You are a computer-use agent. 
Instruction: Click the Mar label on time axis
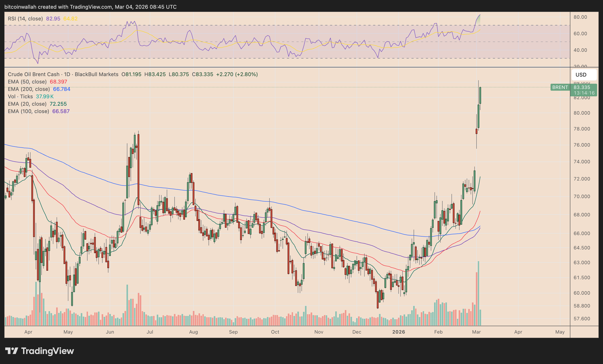pyautogui.click(x=476, y=332)
